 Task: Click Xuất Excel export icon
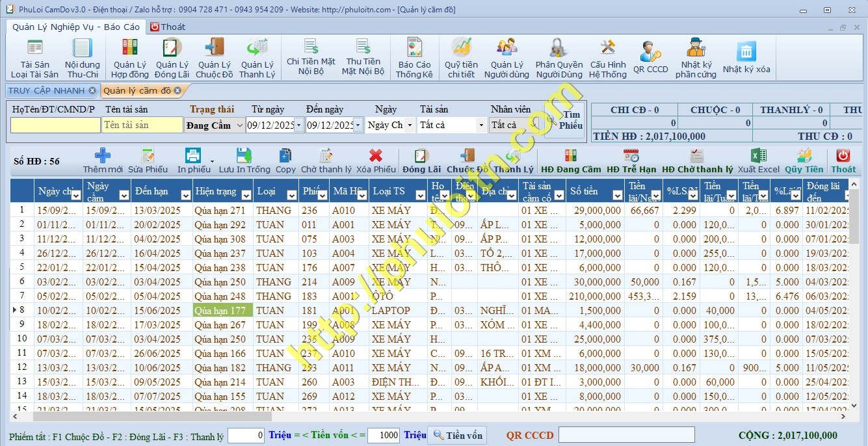(758, 161)
